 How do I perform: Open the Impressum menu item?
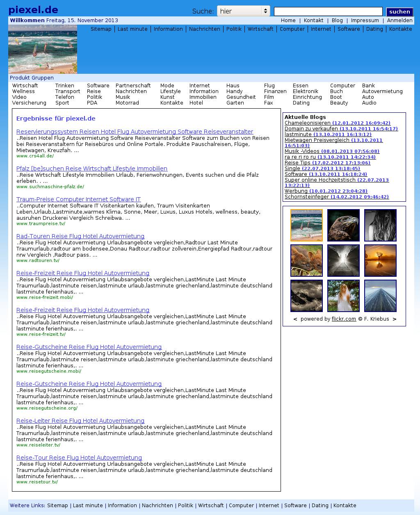click(x=365, y=21)
